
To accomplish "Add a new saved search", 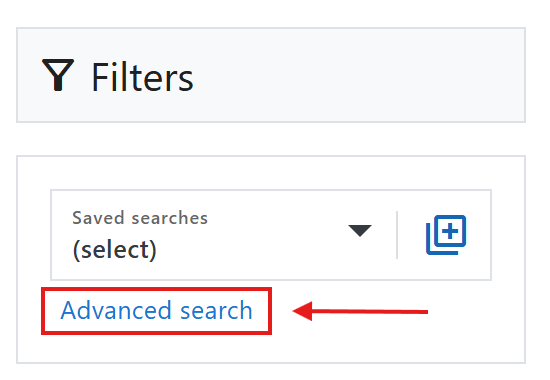I will (x=446, y=235).
